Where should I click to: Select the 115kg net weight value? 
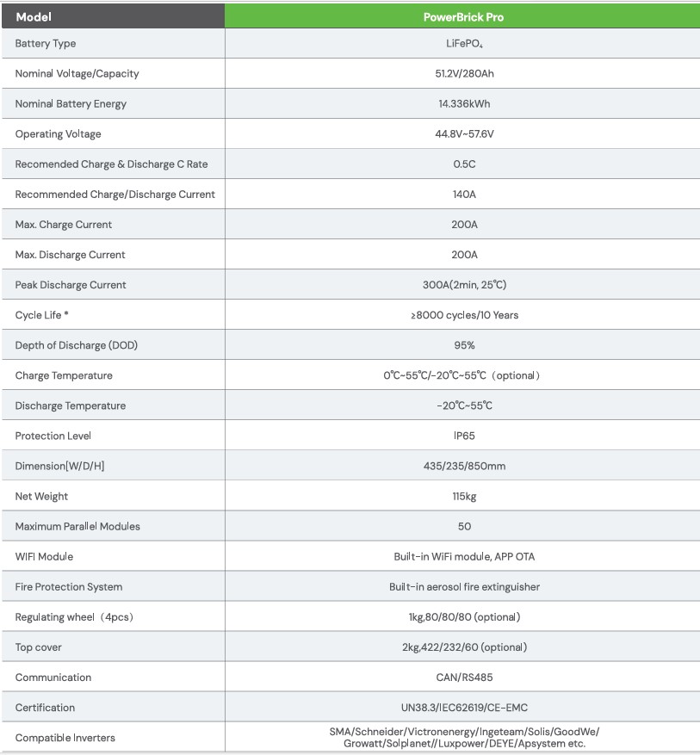coord(464,496)
